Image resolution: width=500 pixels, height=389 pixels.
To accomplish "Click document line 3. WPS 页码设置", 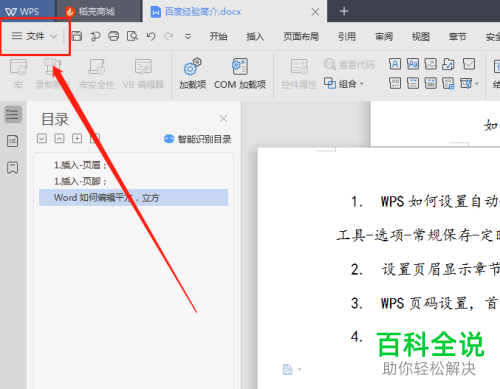I will [425, 303].
